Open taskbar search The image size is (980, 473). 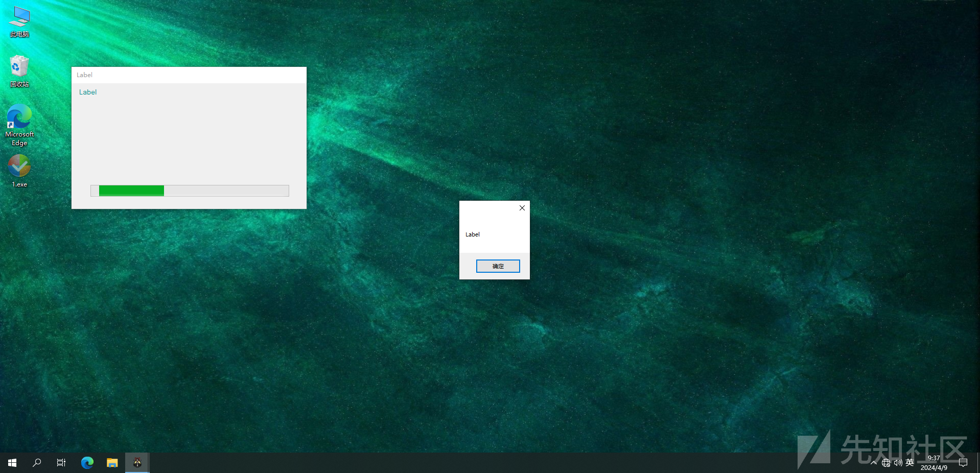(x=37, y=463)
